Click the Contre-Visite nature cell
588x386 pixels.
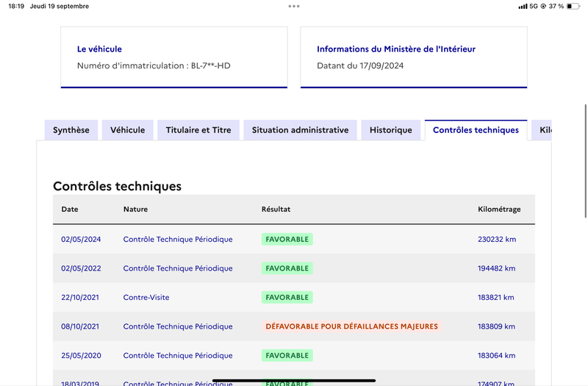coord(146,298)
